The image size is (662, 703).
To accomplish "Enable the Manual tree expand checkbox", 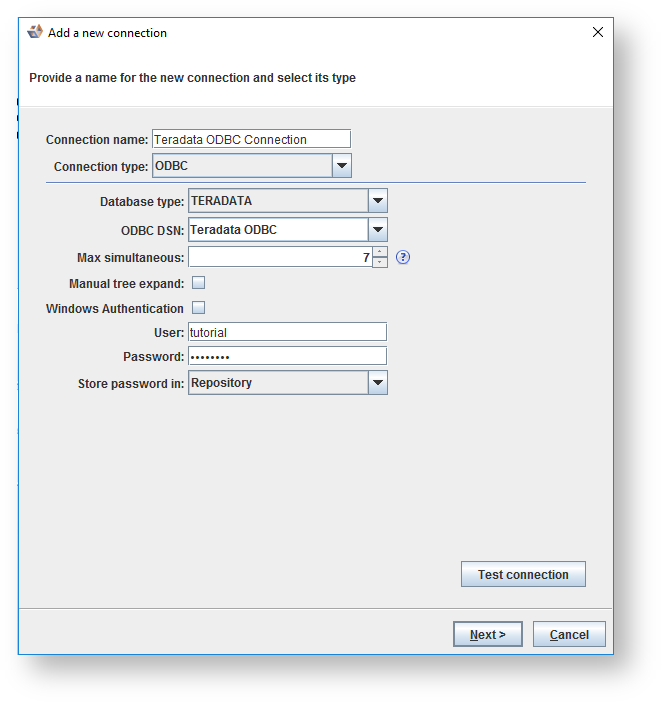I will pyautogui.click(x=198, y=283).
